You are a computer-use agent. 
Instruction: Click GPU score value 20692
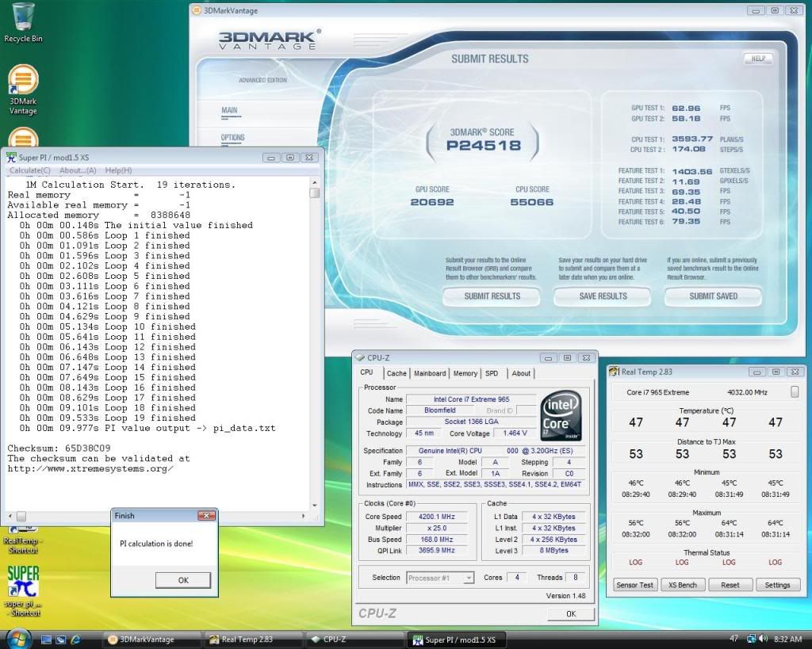tap(432, 202)
